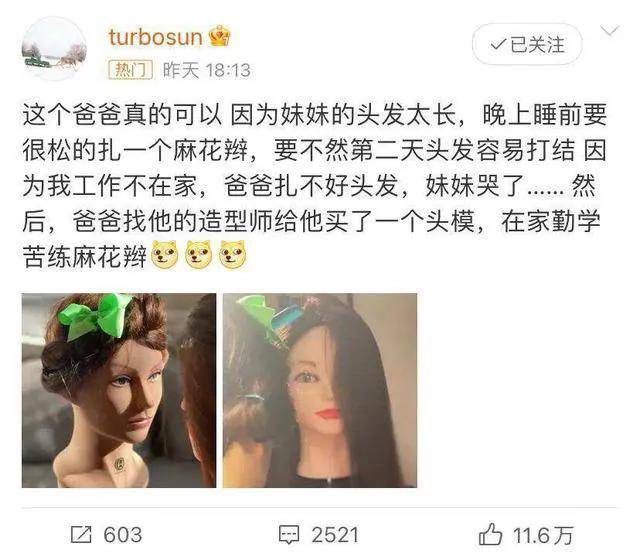Click the repost share icon

[81, 534]
